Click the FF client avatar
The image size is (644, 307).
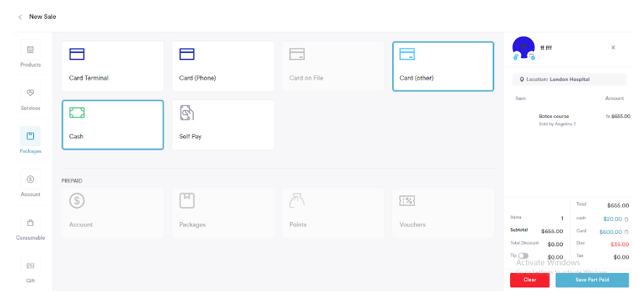523,48
